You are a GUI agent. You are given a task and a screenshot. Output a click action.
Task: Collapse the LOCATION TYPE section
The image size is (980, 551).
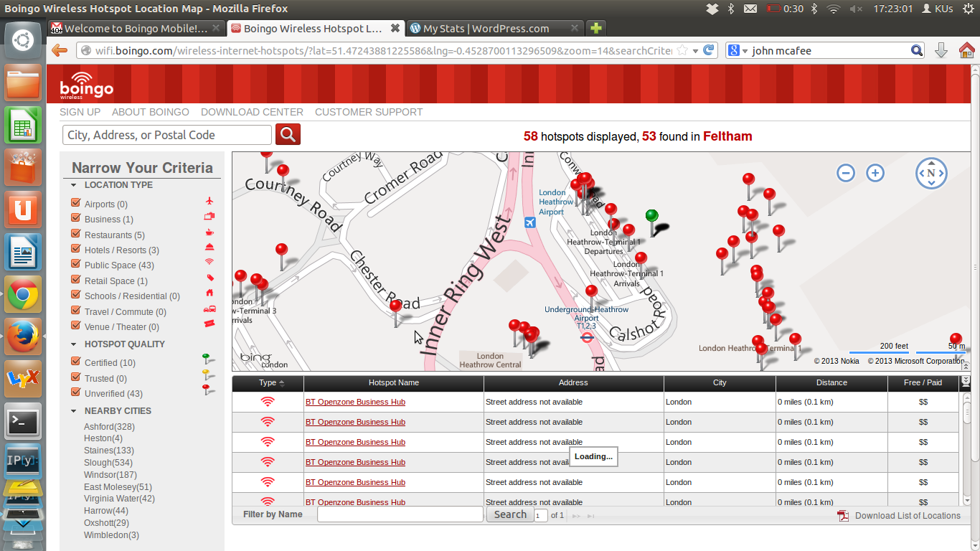click(74, 185)
